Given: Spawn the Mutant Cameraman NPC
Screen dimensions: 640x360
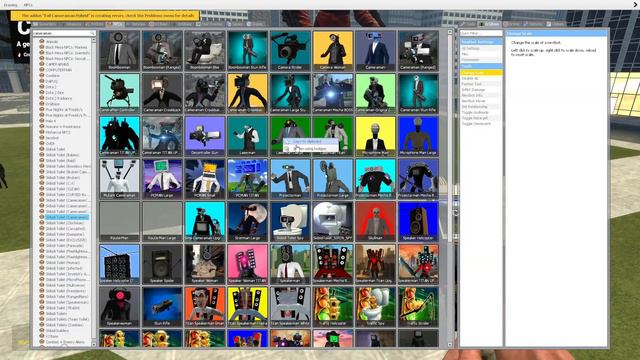Looking at the screenshot, I should point(119,179).
